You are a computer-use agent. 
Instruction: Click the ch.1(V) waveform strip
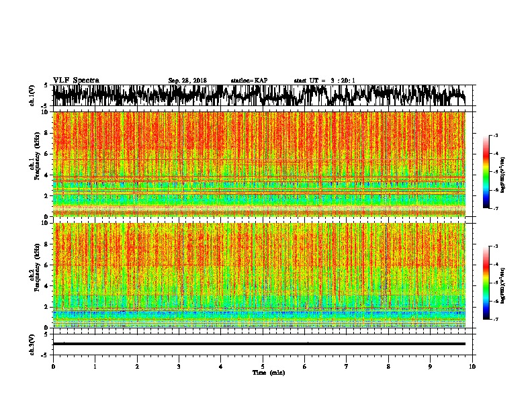tap(259, 95)
